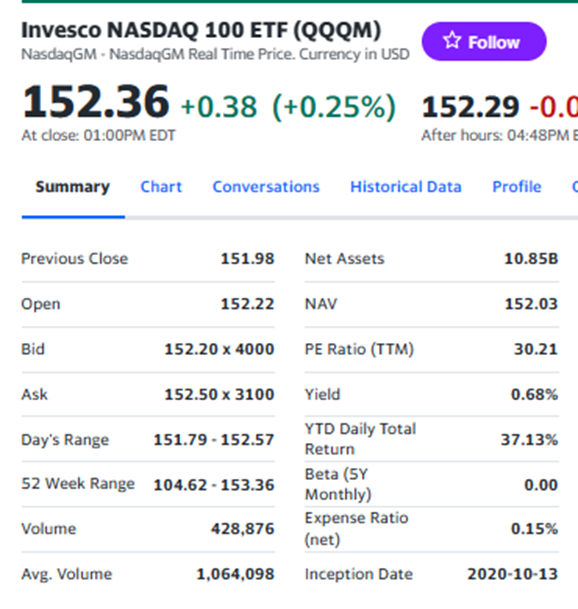Click 52 Week Range value 104.62 - 153.36
The height and width of the screenshot is (609, 578).
click(x=214, y=485)
